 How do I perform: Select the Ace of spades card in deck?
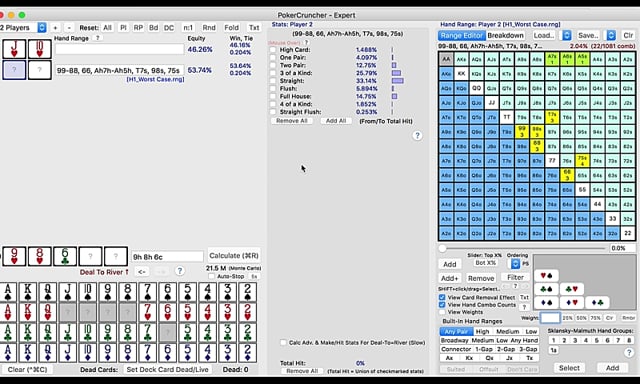click(x=8, y=292)
